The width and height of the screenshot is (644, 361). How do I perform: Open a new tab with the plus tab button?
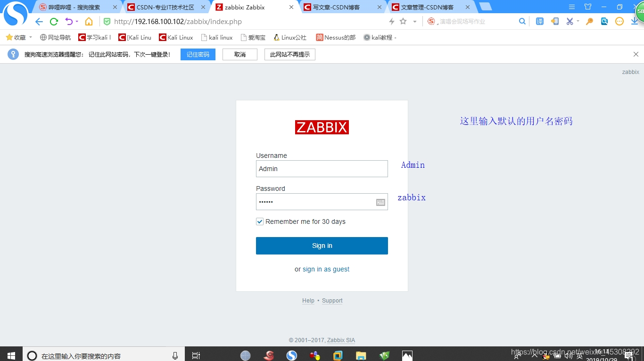point(485,7)
